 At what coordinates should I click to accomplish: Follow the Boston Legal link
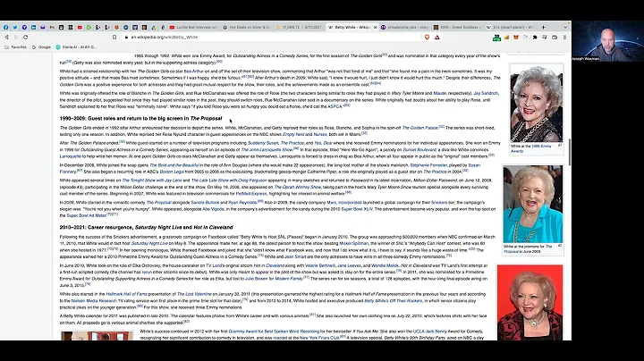pyautogui.click(x=172, y=172)
